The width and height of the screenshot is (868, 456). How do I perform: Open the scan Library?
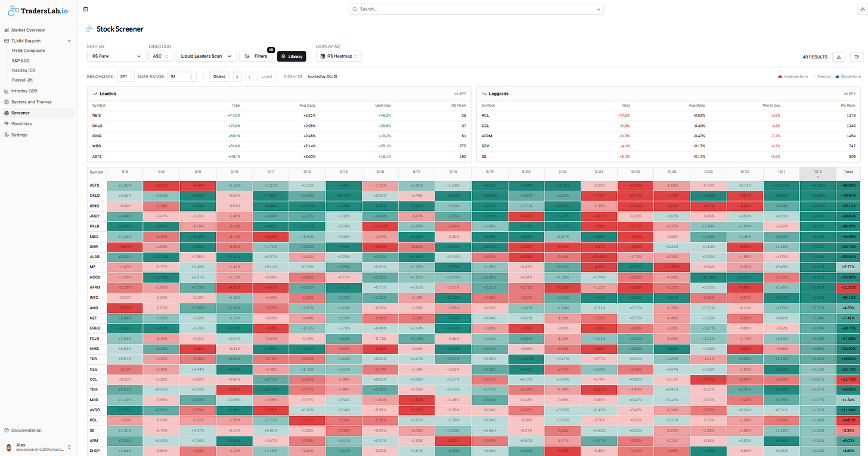tap(292, 57)
